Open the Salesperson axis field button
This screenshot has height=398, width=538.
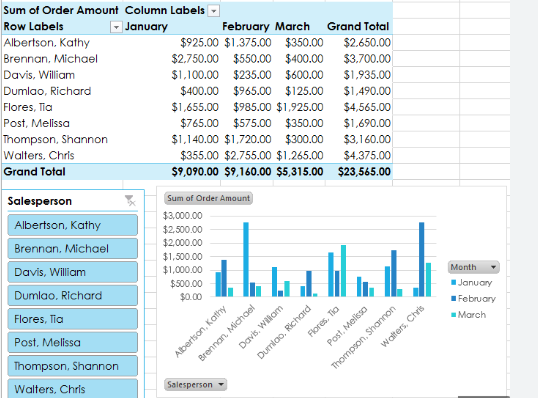pos(196,385)
